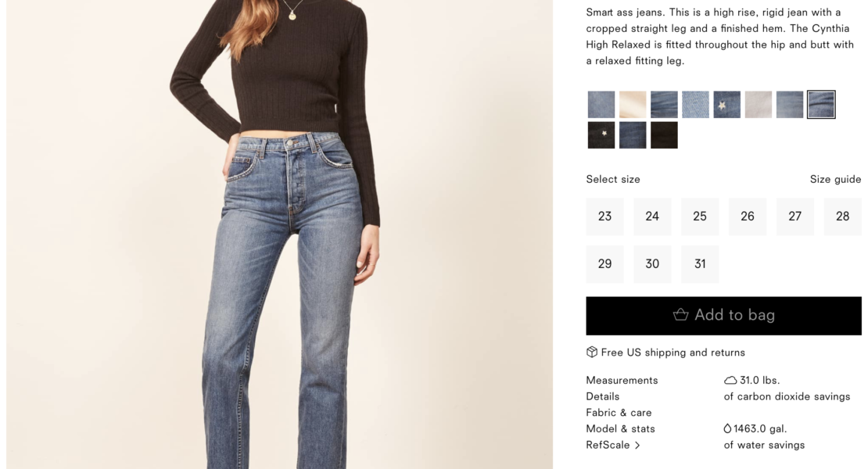868x469 pixels.
Task: Open the Size guide link
Action: pyautogui.click(x=835, y=179)
